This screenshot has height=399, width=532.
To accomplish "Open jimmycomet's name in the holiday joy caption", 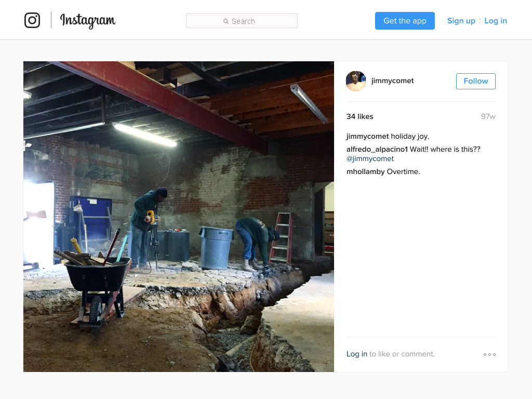I will click(367, 137).
